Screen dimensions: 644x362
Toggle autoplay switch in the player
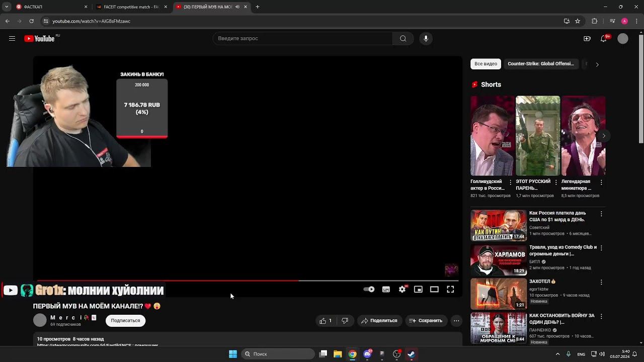[369, 290]
